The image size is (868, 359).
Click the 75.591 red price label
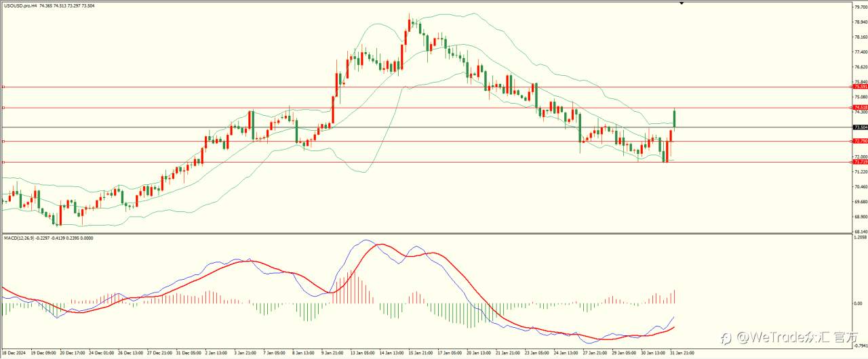pyautogui.click(x=860, y=87)
